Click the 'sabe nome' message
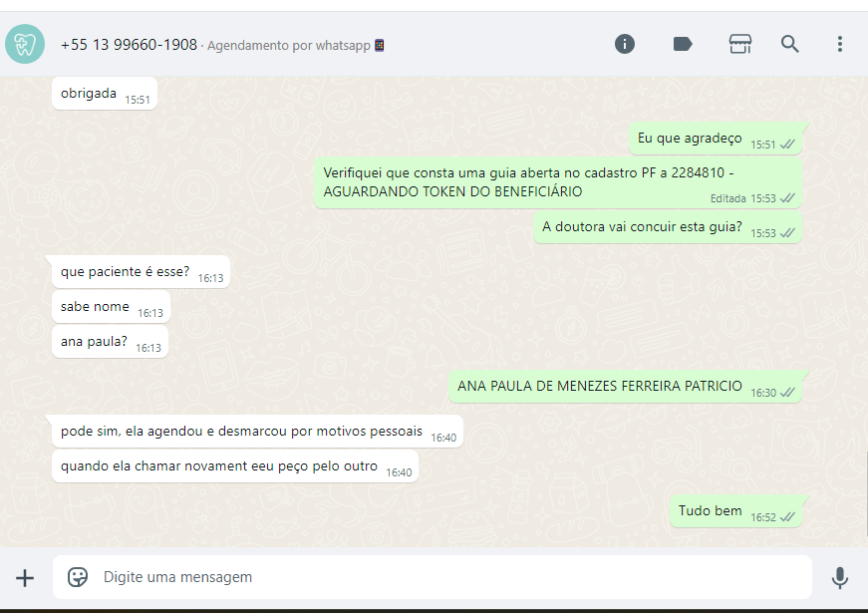This screenshot has width=868, height=613. pos(111,307)
